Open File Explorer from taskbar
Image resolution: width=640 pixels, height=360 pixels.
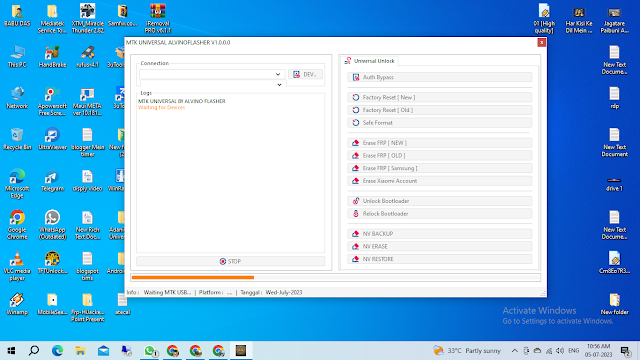pyautogui.click(x=80, y=351)
